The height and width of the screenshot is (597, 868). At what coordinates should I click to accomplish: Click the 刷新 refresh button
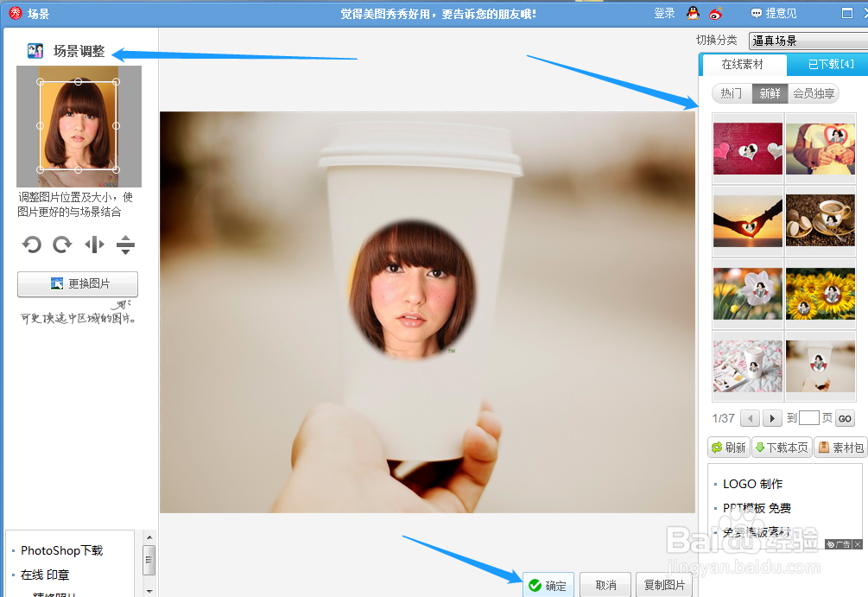click(x=728, y=447)
